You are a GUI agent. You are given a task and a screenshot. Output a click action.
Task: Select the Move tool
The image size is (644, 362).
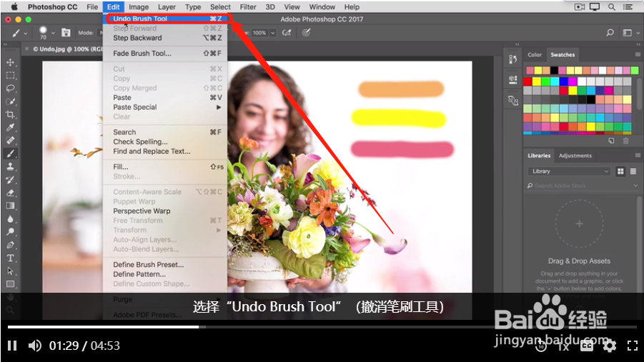coord(10,62)
